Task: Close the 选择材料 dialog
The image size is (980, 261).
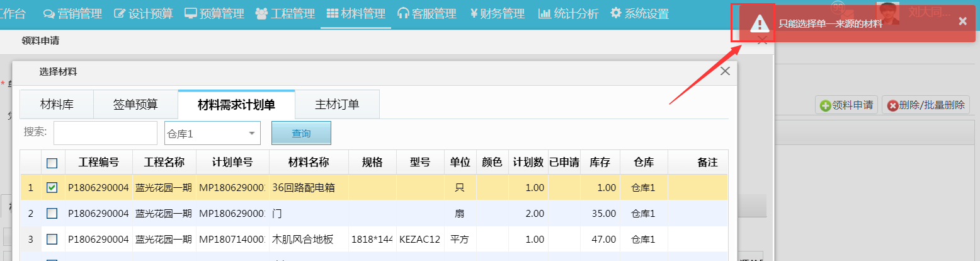Action: (x=725, y=71)
